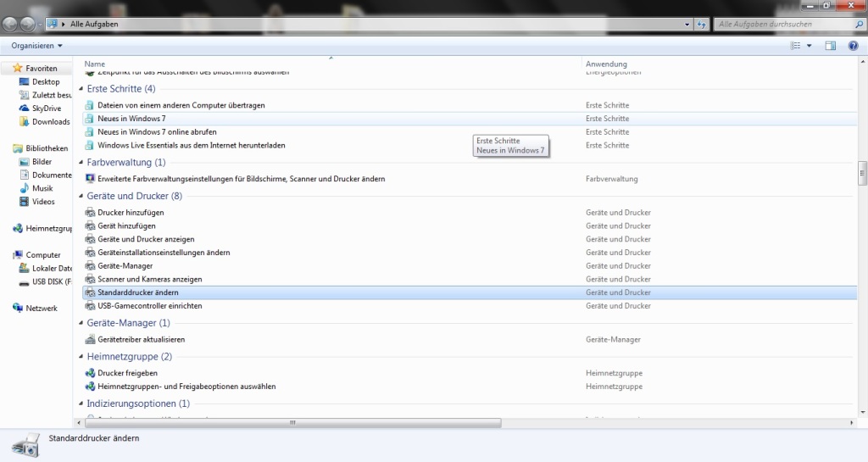This screenshot has width=868, height=462.
Task: Open the blue help question mark icon
Action: [x=852, y=46]
